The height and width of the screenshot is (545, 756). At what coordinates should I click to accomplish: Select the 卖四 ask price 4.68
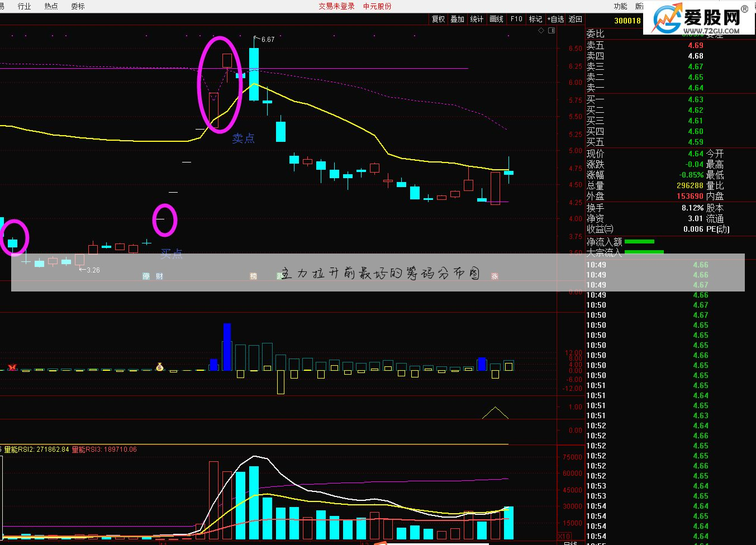pos(696,56)
